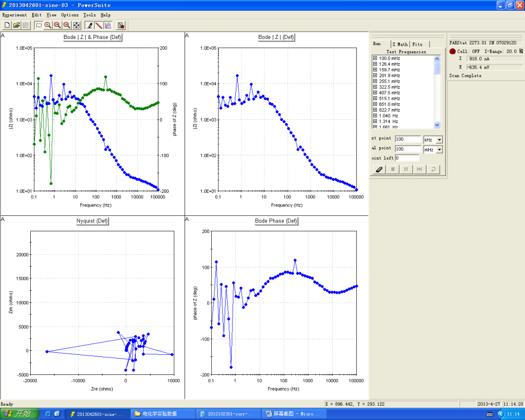The width and height of the screenshot is (525, 420).
Task: Expand the 159.7 mHz frequency node
Action: (375, 69)
